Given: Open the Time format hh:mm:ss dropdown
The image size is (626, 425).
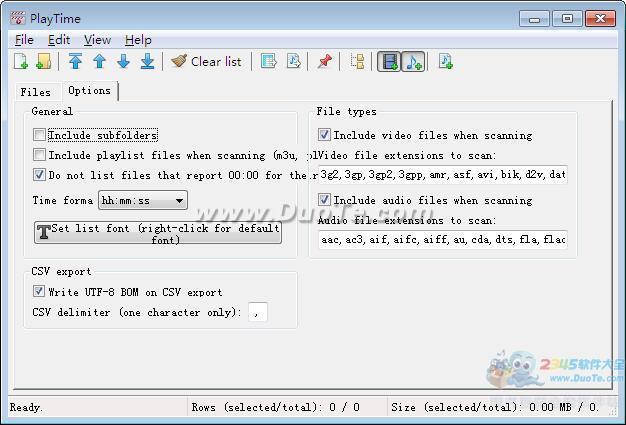Looking at the screenshot, I should pos(143,200).
